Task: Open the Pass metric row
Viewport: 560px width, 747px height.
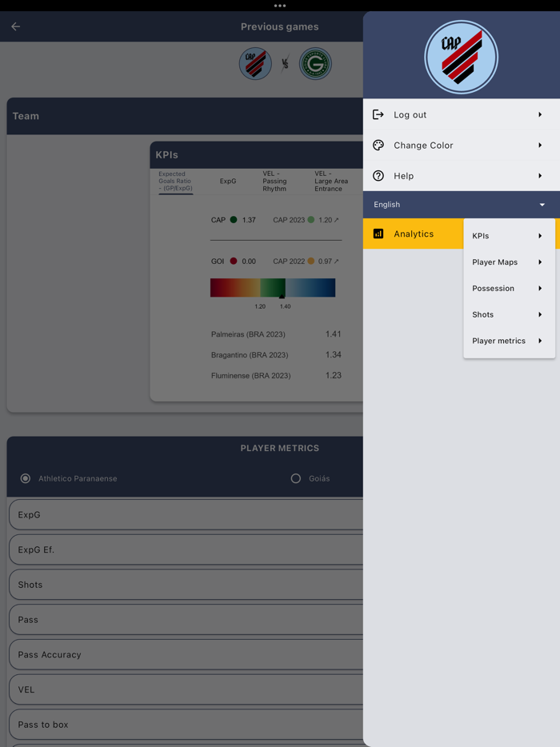Action: click(x=186, y=619)
